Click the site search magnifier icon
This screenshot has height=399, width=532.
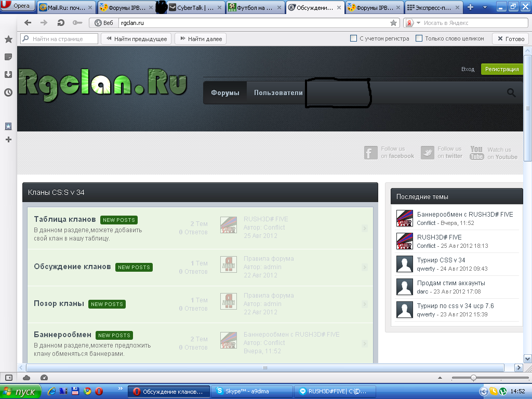(x=511, y=93)
